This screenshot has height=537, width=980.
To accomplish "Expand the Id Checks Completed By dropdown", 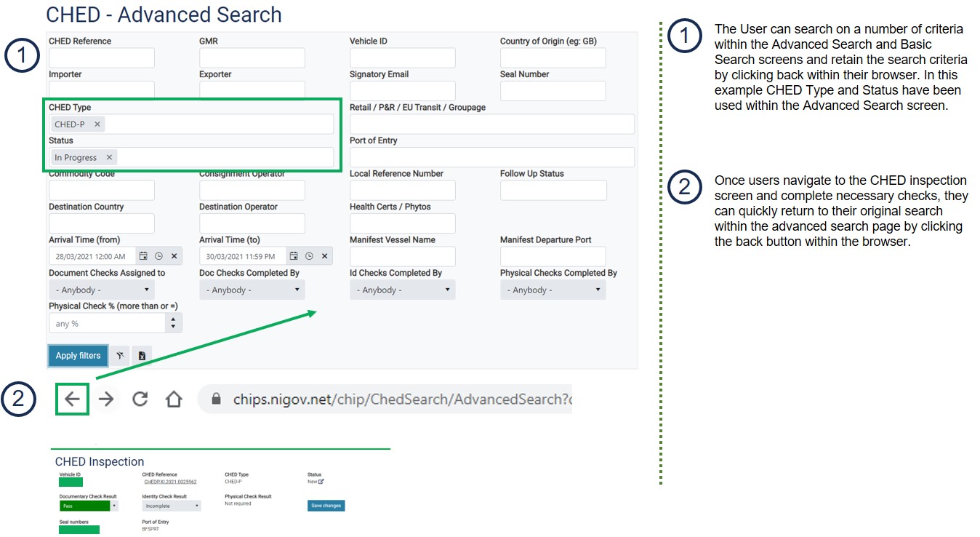I will pyautogui.click(x=402, y=290).
